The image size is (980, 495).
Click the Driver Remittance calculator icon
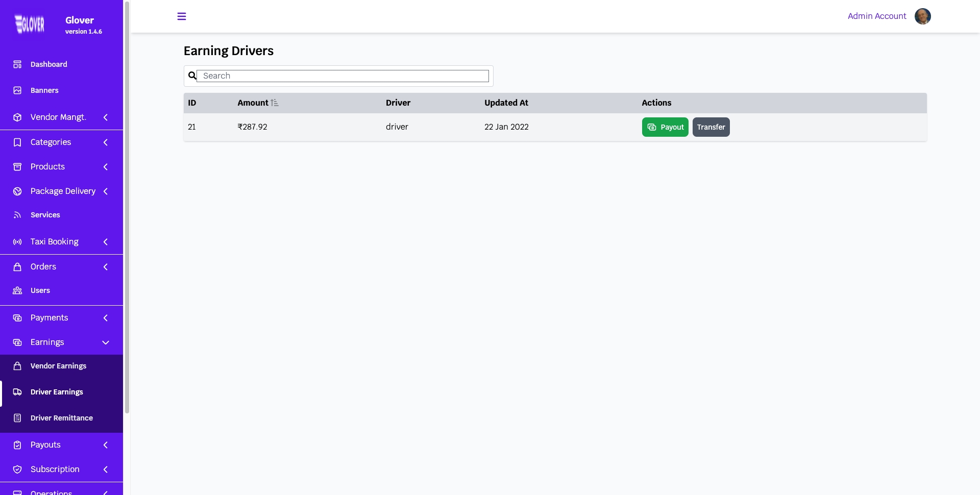click(17, 418)
